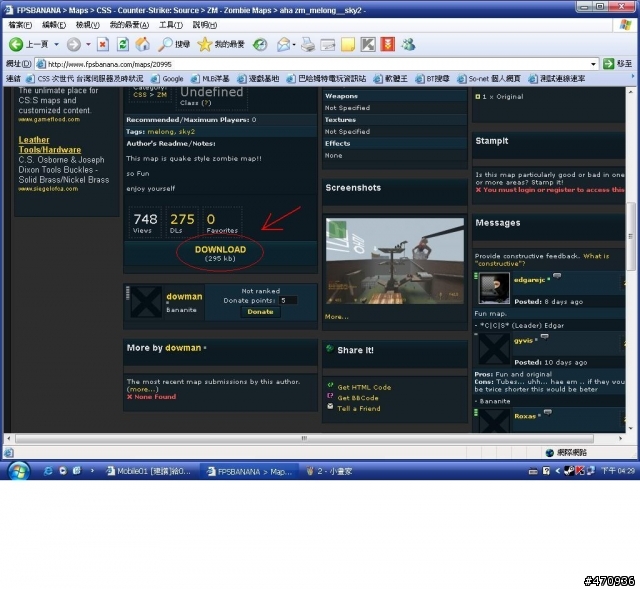
Task: Open the address bar URL dropdown
Action: click(593, 64)
